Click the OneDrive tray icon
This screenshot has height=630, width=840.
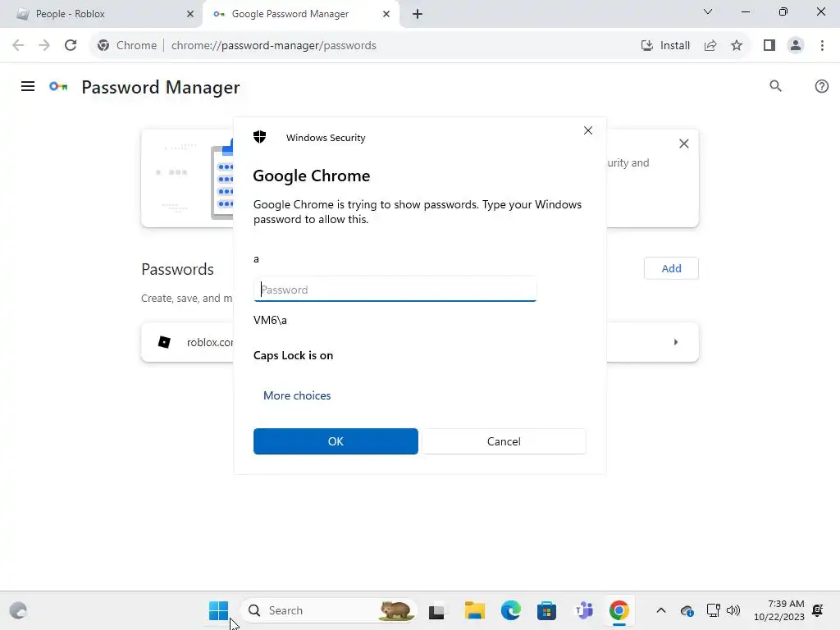(x=687, y=610)
